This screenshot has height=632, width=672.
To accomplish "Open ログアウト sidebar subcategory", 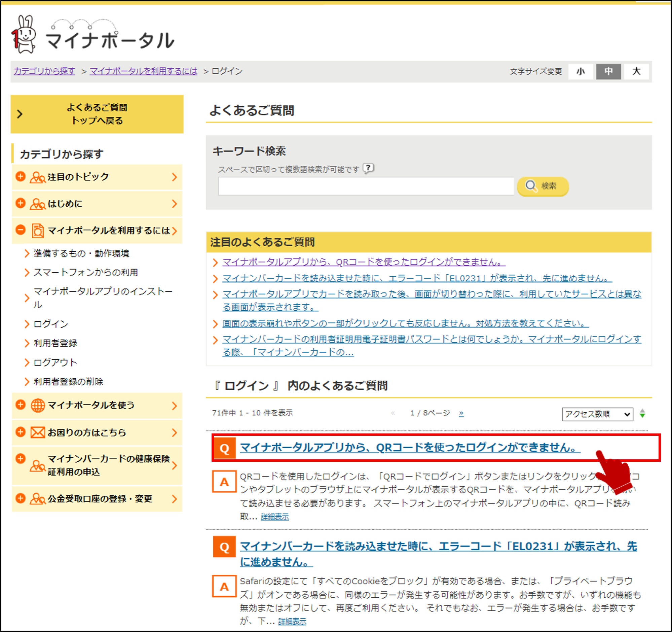I will [55, 362].
